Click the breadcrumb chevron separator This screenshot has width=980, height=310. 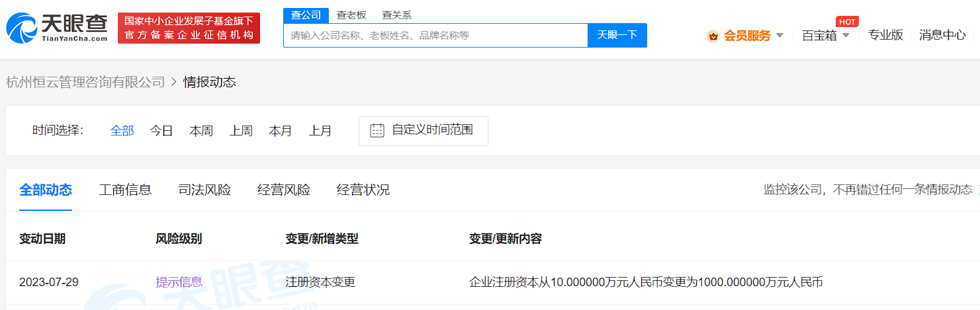click(x=174, y=82)
